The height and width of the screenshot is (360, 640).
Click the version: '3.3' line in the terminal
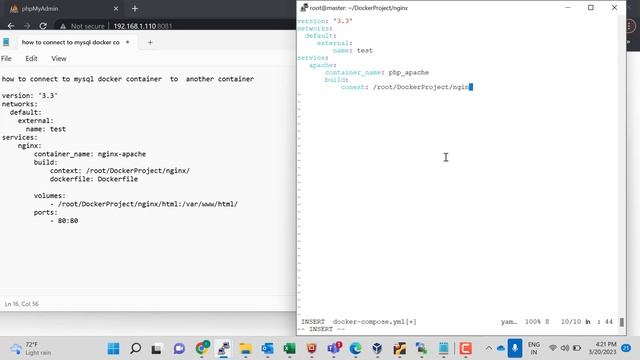tap(324, 21)
